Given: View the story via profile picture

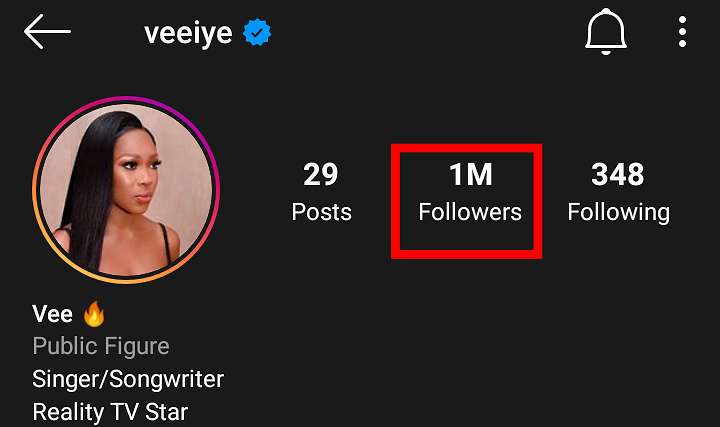Looking at the screenshot, I should [x=126, y=190].
